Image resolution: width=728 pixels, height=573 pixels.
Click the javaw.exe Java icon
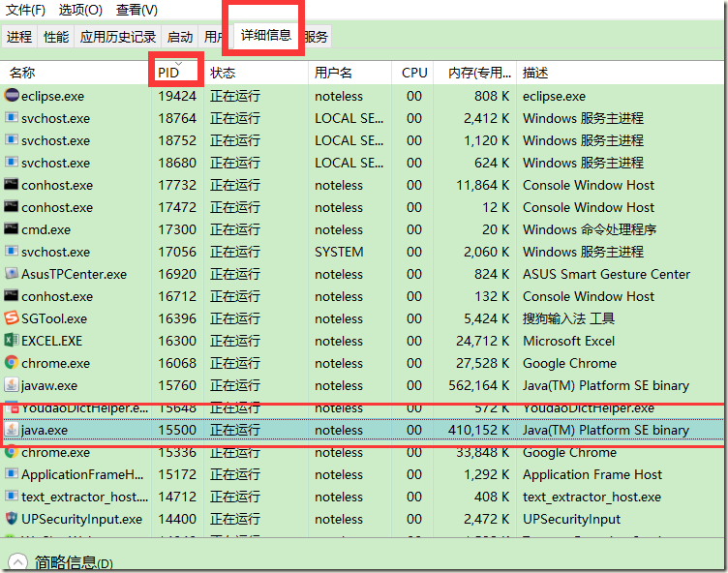[12, 384]
